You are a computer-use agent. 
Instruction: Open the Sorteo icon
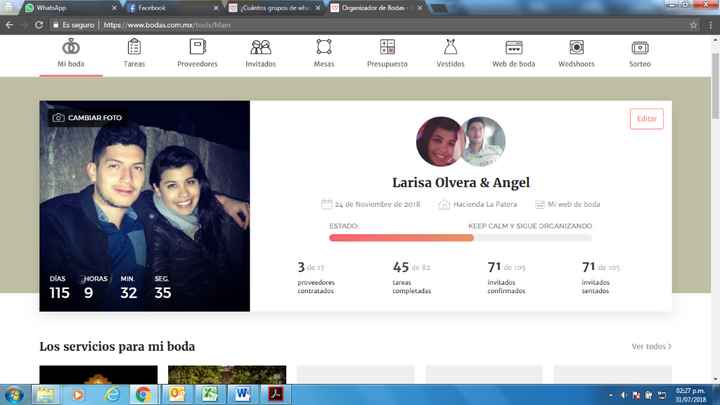[x=639, y=48]
